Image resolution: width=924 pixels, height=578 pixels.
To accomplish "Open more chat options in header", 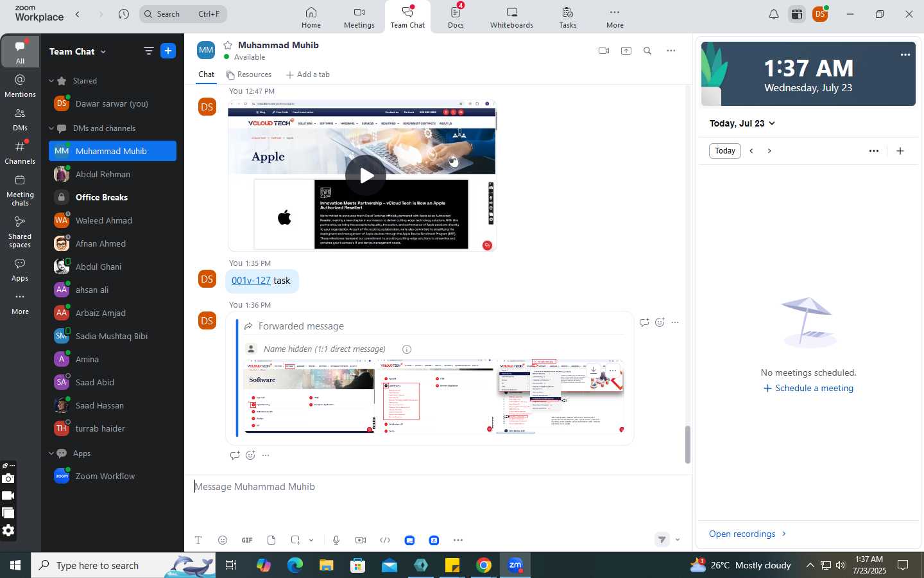I will point(671,51).
